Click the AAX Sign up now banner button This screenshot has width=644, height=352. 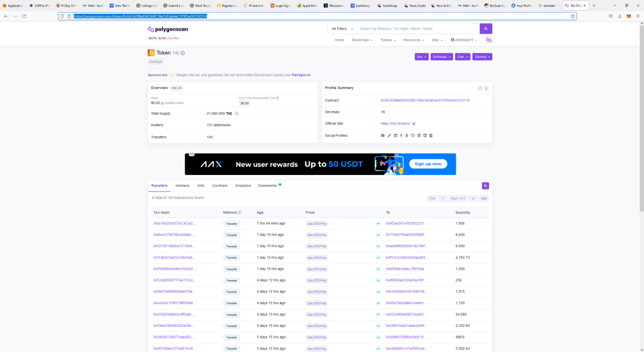click(428, 164)
